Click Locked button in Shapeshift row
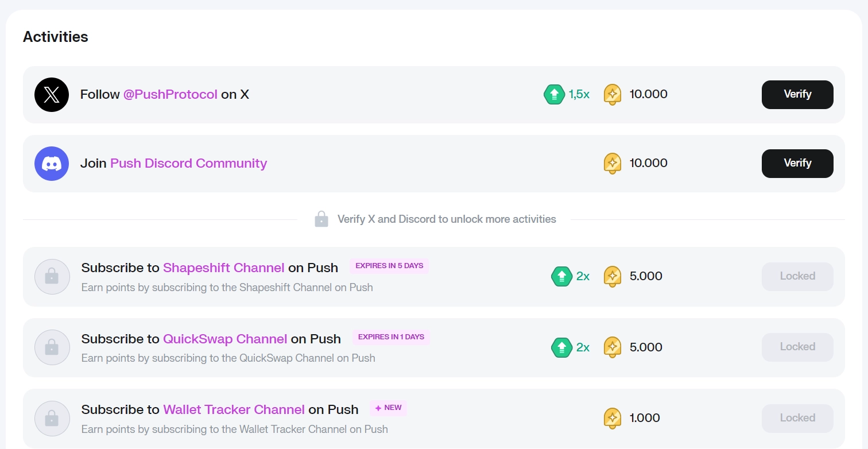 [797, 276]
